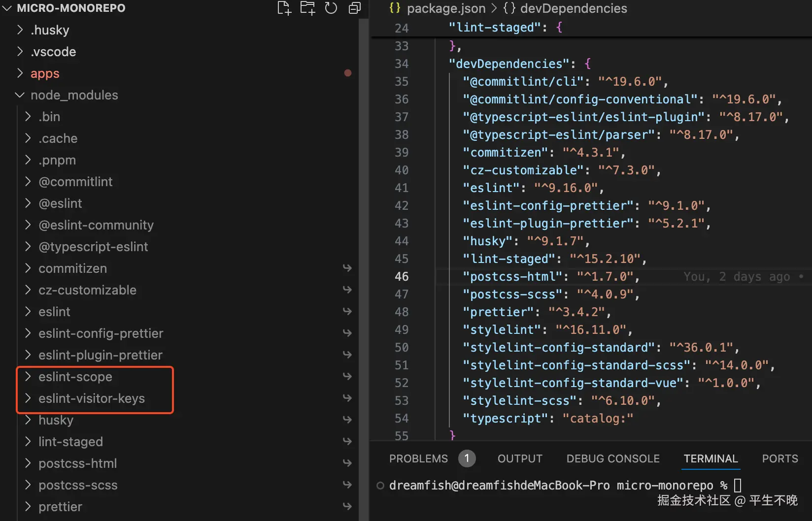Click the symlink arrow beside lint-staged
This screenshot has height=521, width=812.
(347, 441)
